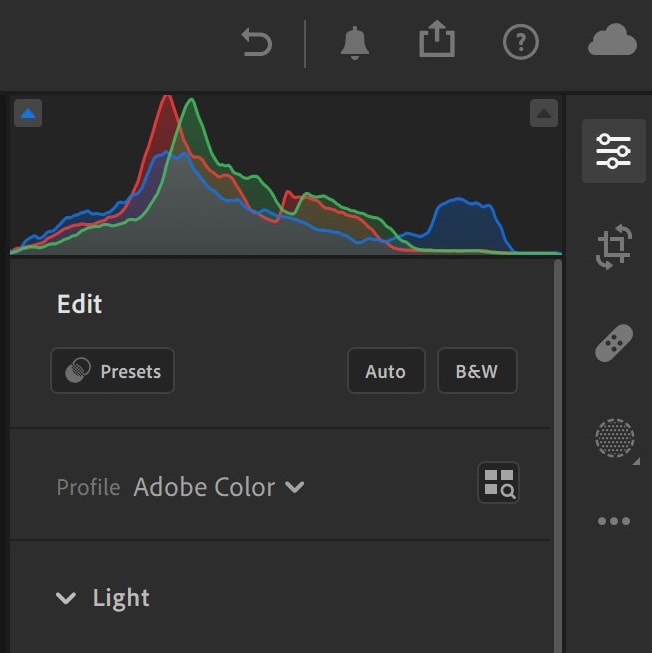This screenshot has height=653, width=652.
Task: Select the Healing Brush bandage tool
Action: 614,343
